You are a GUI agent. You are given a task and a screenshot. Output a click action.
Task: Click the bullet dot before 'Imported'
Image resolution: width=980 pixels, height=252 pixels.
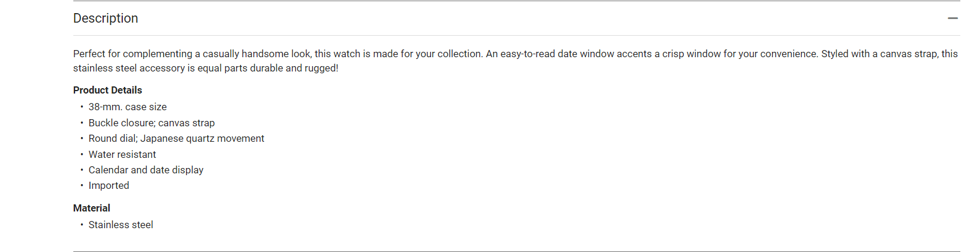pyautogui.click(x=82, y=185)
